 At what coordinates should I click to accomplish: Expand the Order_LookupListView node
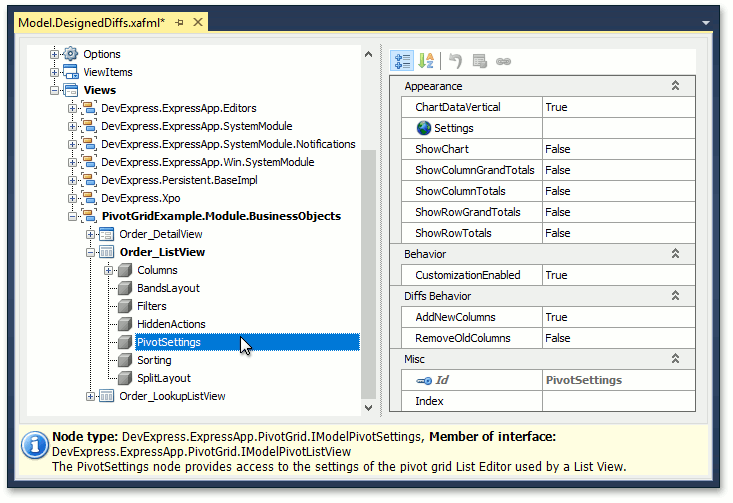pos(90,396)
